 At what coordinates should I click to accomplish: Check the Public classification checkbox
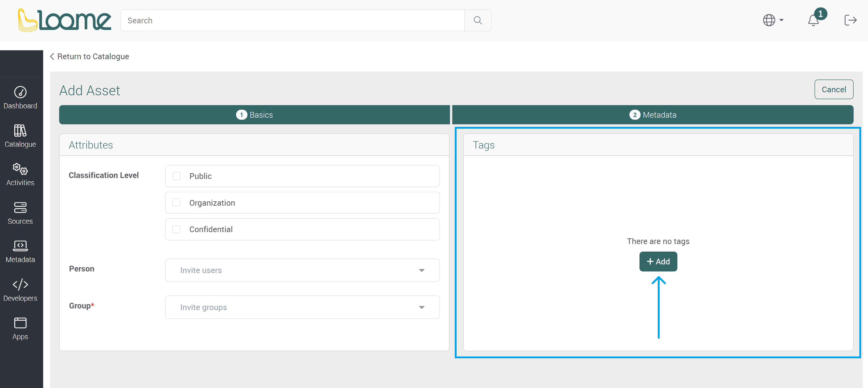click(176, 176)
